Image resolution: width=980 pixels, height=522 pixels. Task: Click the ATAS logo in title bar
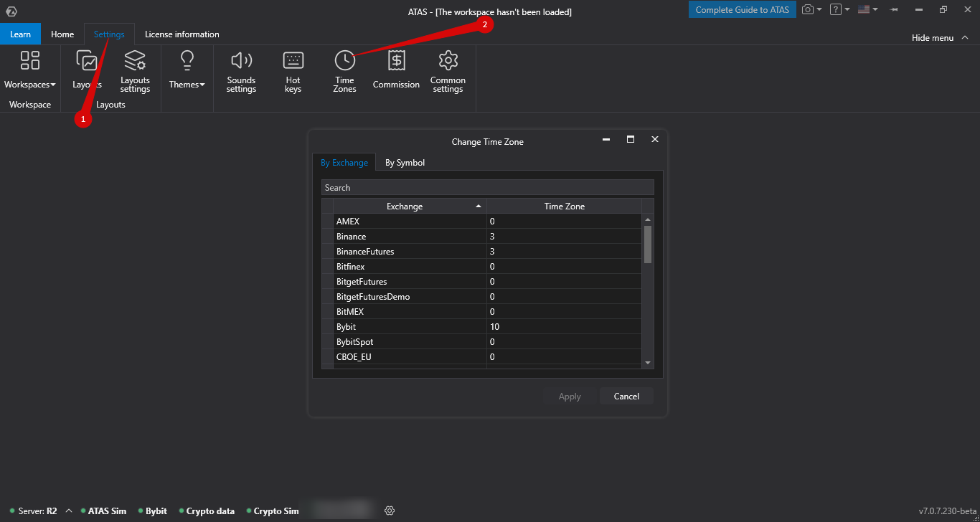click(11, 11)
